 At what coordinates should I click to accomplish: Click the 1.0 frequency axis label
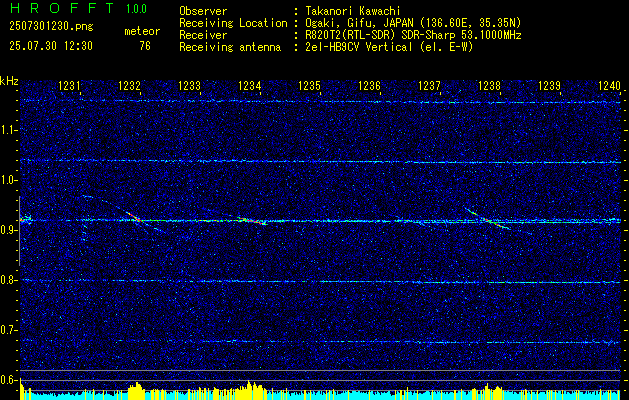click(x=8, y=180)
